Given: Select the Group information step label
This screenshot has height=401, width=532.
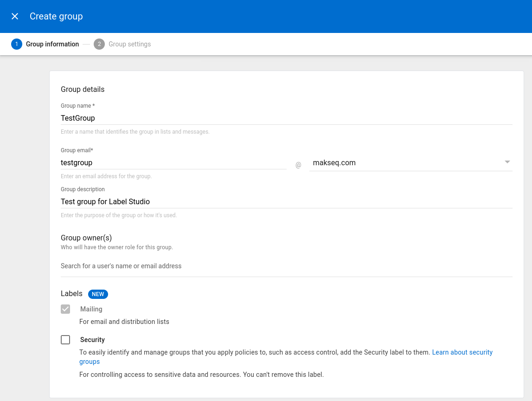Looking at the screenshot, I should [x=52, y=44].
